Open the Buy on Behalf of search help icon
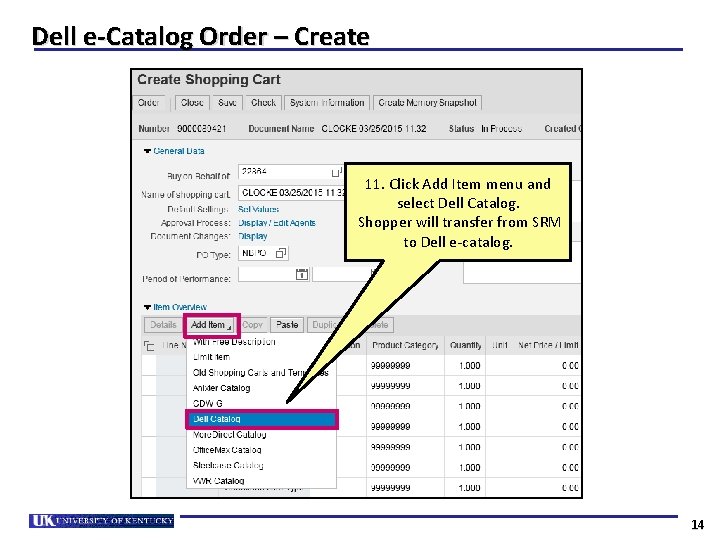 click(336, 172)
